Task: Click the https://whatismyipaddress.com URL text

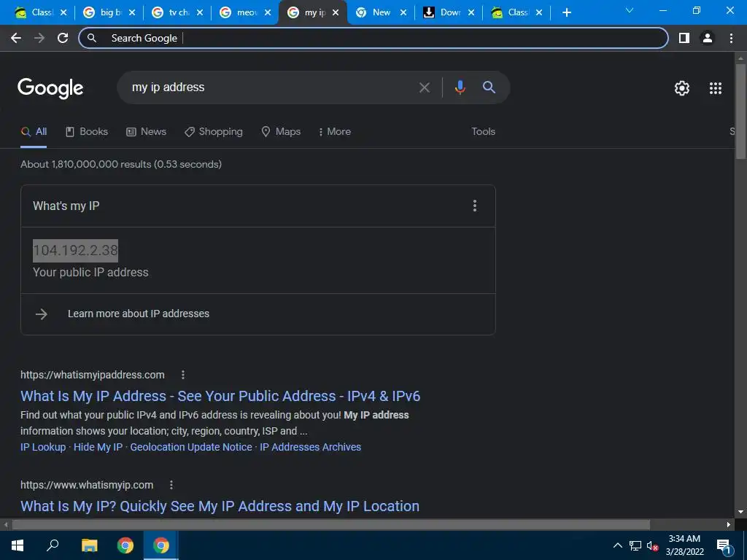Action: [93, 375]
